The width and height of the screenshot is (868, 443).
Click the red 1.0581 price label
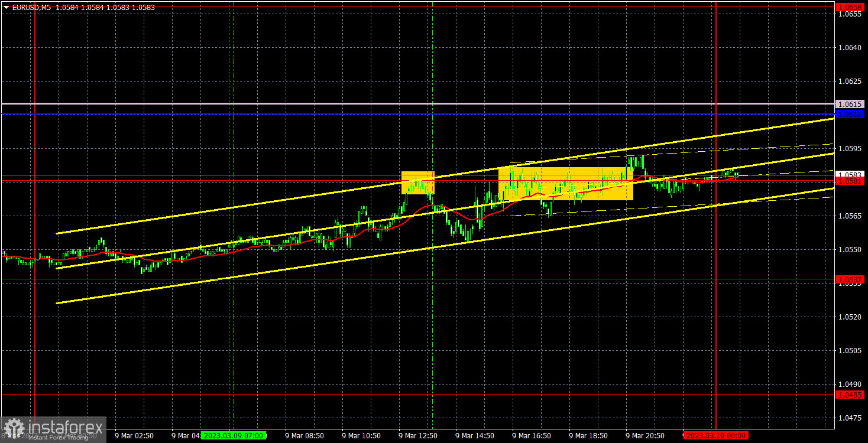[x=851, y=181]
